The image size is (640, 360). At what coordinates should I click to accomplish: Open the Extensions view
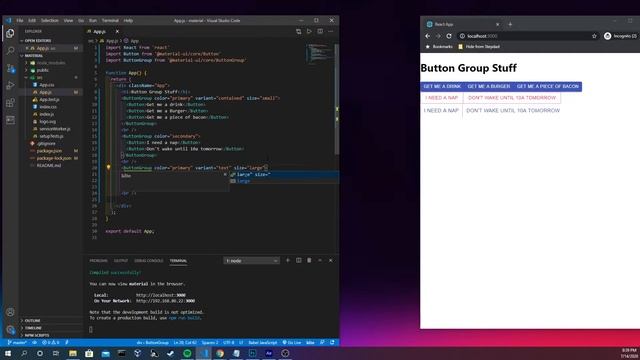click(x=10, y=102)
